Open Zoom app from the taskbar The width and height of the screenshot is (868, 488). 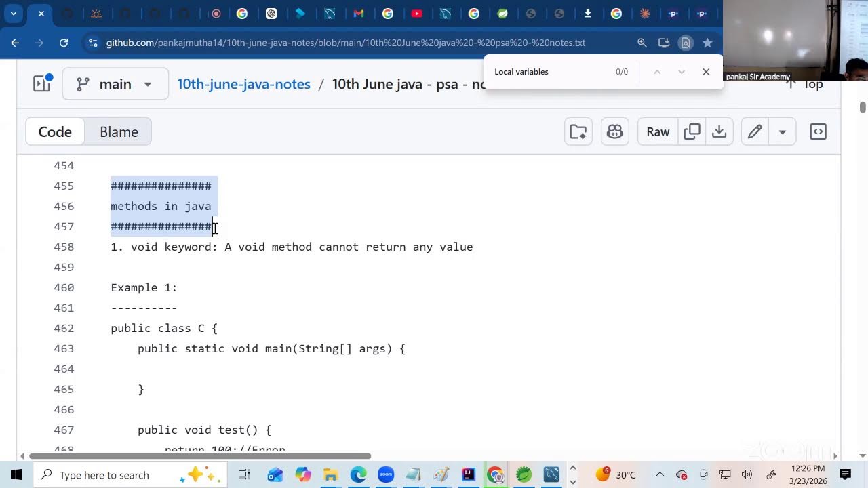point(386,474)
